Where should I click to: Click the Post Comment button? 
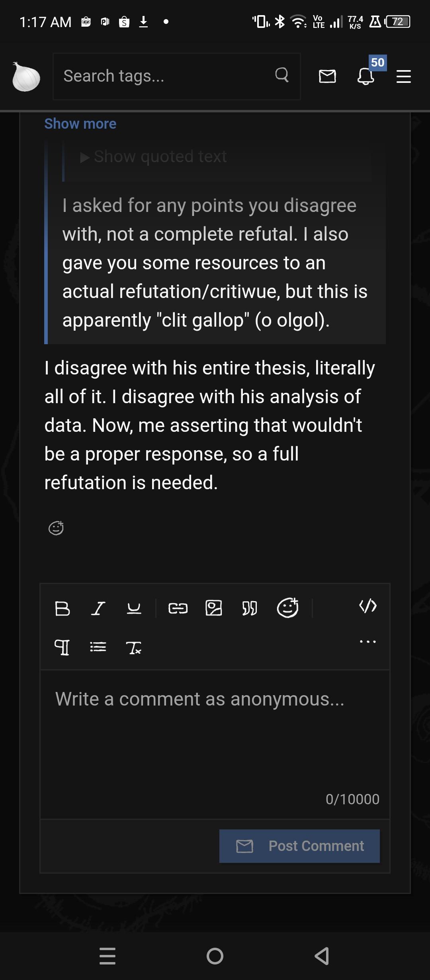299,846
